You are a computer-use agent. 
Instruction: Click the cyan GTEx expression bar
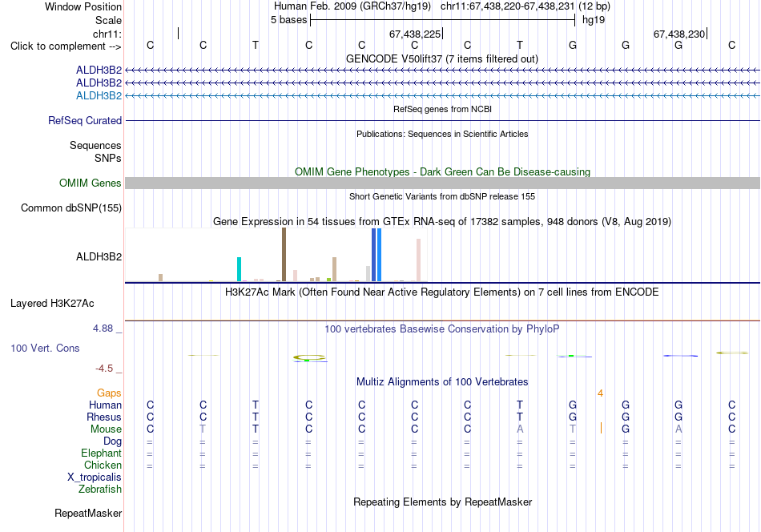[239, 269]
